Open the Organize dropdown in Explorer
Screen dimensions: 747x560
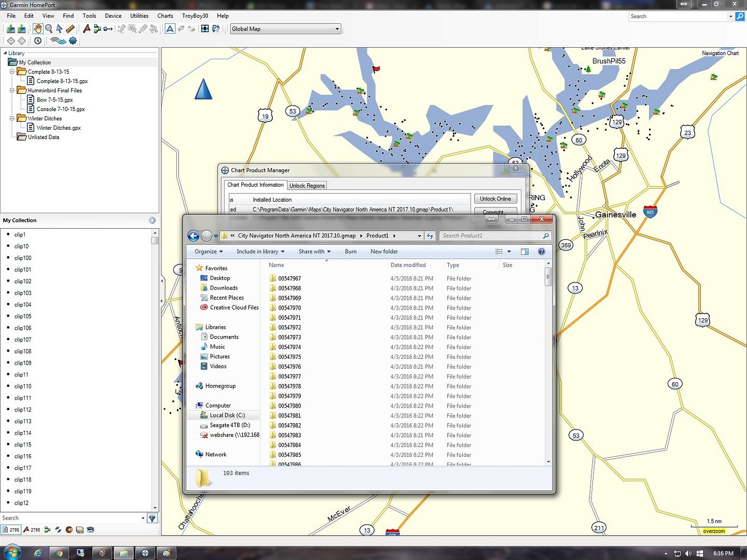(x=209, y=251)
